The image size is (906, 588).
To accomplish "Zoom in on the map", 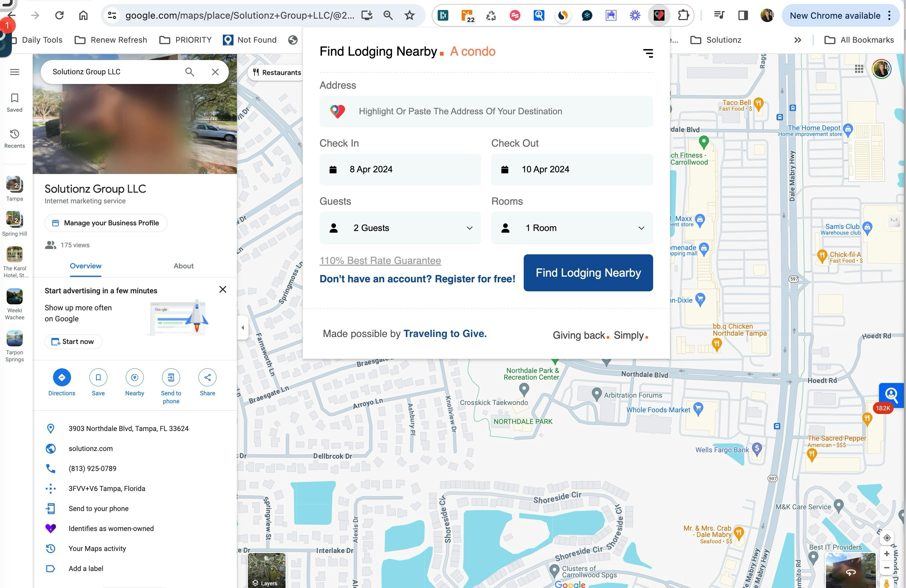I will (x=887, y=554).
